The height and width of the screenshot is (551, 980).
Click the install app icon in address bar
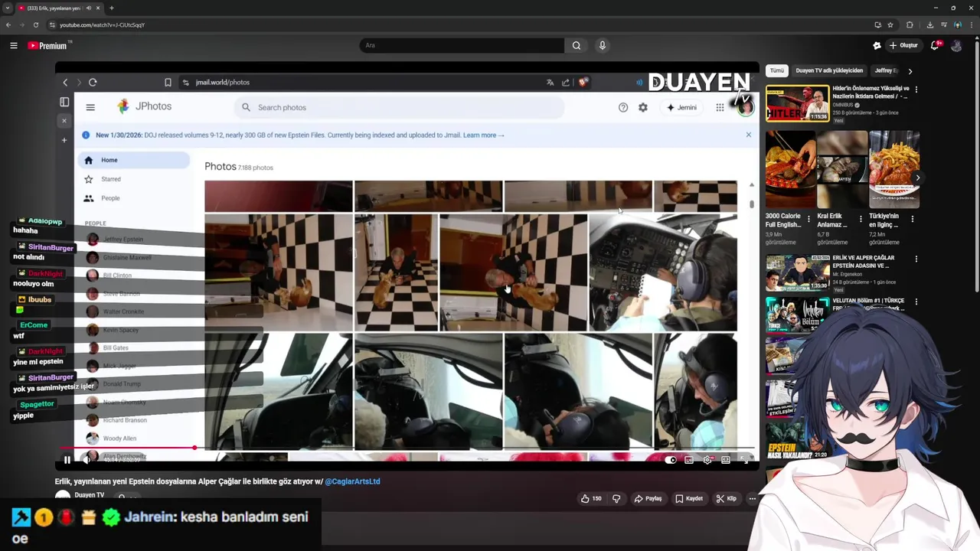click(877, 24)
